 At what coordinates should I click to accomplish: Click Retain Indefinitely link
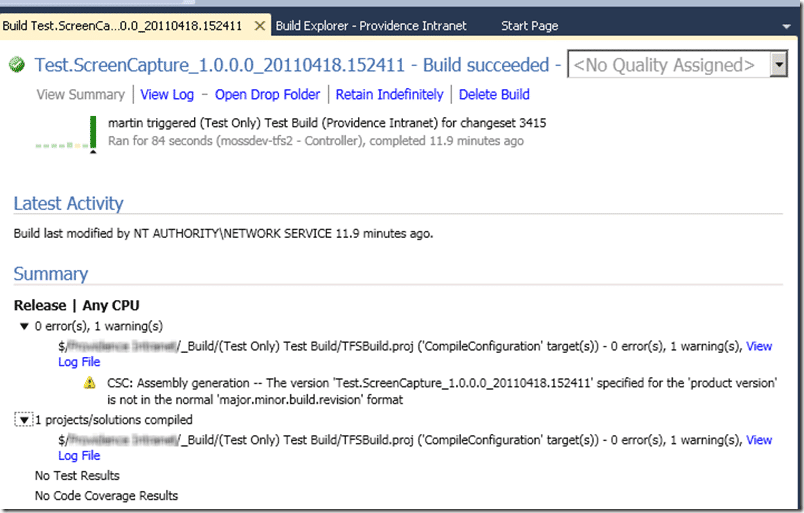[389, 94]
